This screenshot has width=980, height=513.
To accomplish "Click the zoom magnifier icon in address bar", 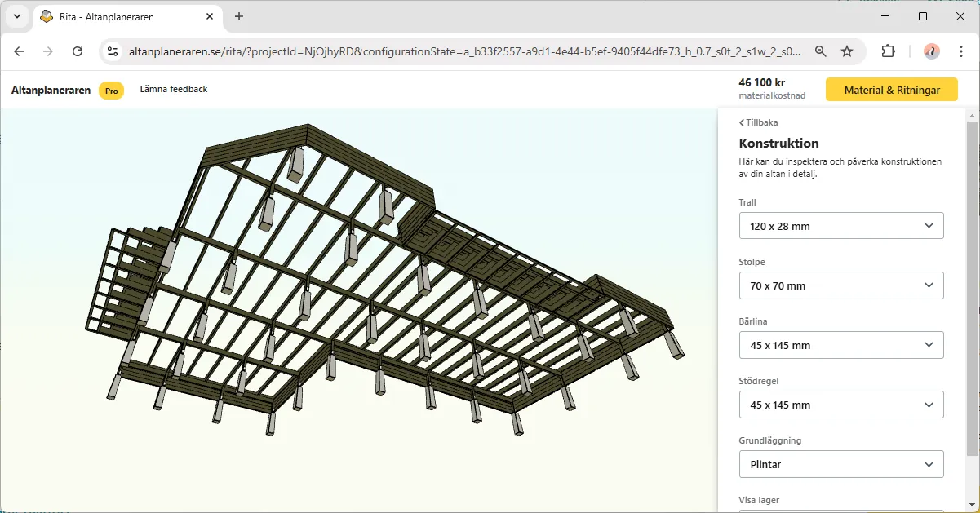I will [x=821, y=51].
